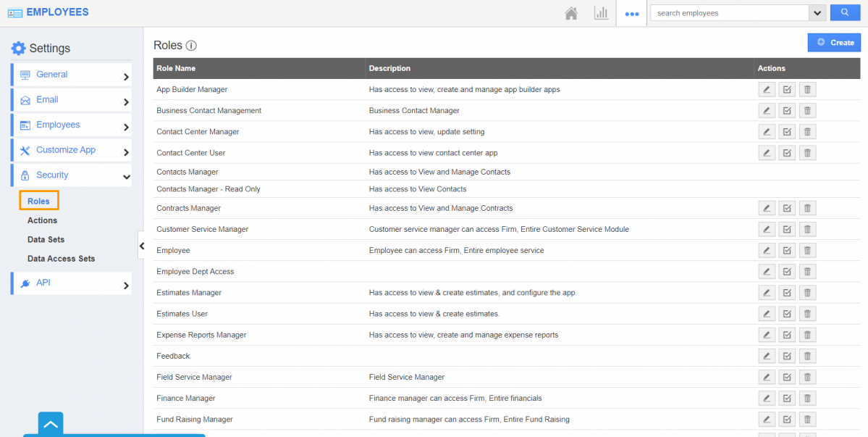Click checkbox icon for Employee role
868x437 pixels.
(x=787, y=251)
